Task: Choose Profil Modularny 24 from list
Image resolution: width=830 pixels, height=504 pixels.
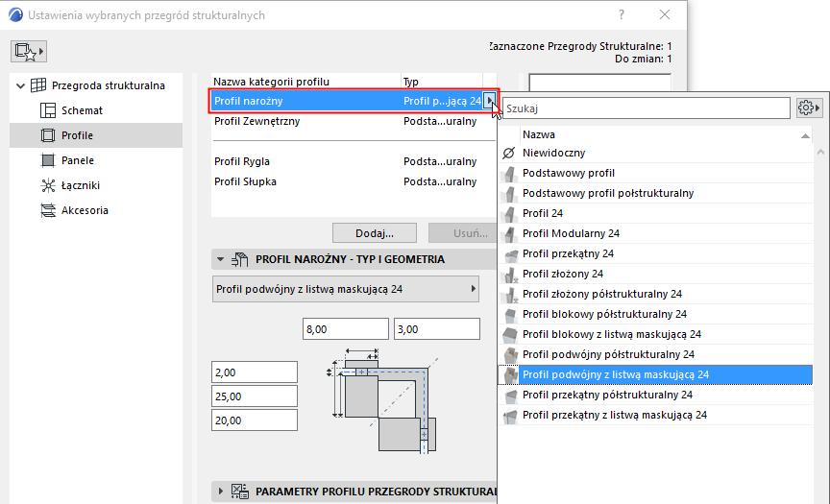Action: coord(571,233)
